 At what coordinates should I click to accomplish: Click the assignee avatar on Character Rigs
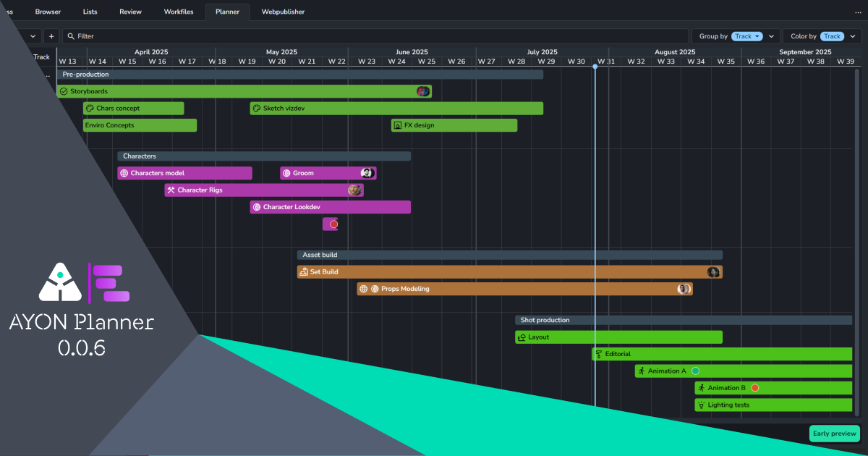coord(354,190)
